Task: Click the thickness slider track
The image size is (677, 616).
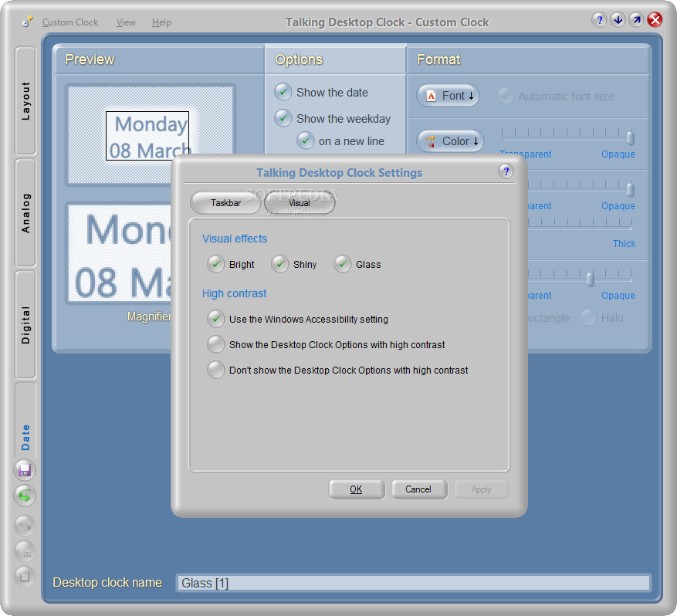Action: pos(578,227)
